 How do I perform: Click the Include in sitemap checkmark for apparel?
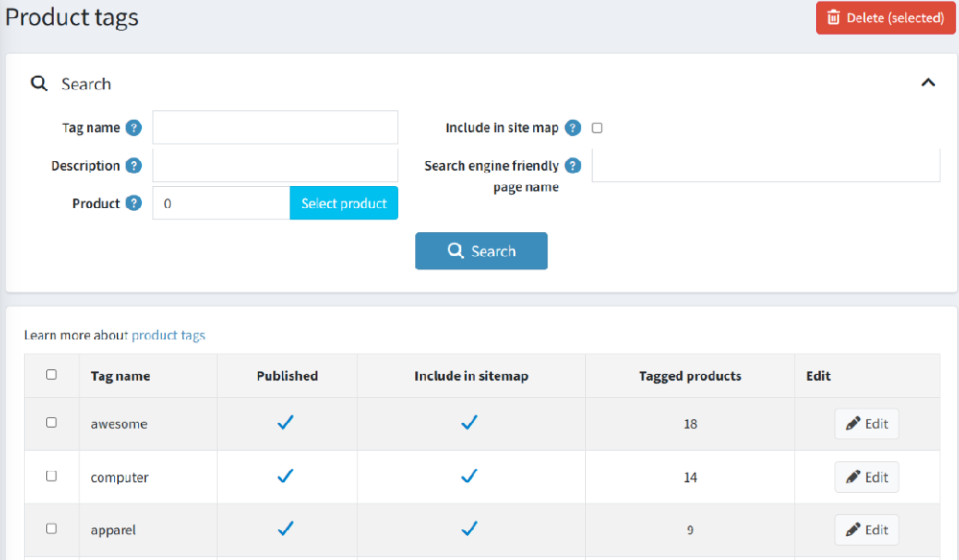coord(470,528)
